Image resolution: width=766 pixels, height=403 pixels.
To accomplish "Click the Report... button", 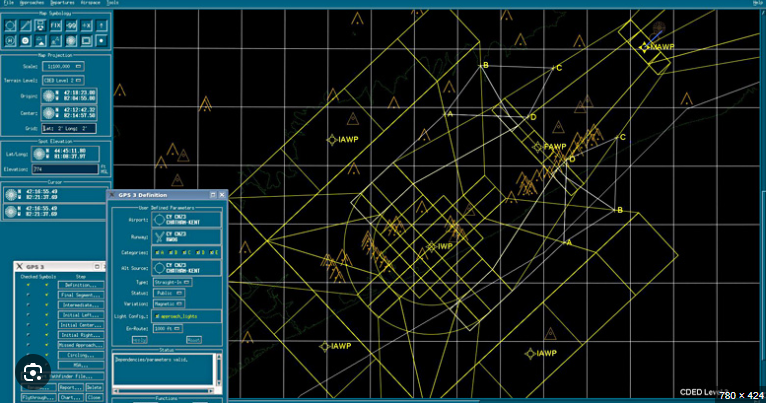I will [71, 387].
